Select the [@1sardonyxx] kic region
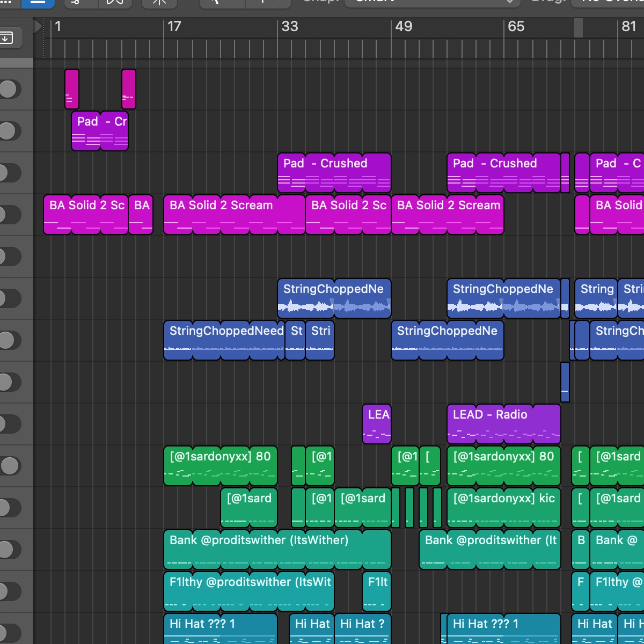644x644 pixels. click(504, 508)
